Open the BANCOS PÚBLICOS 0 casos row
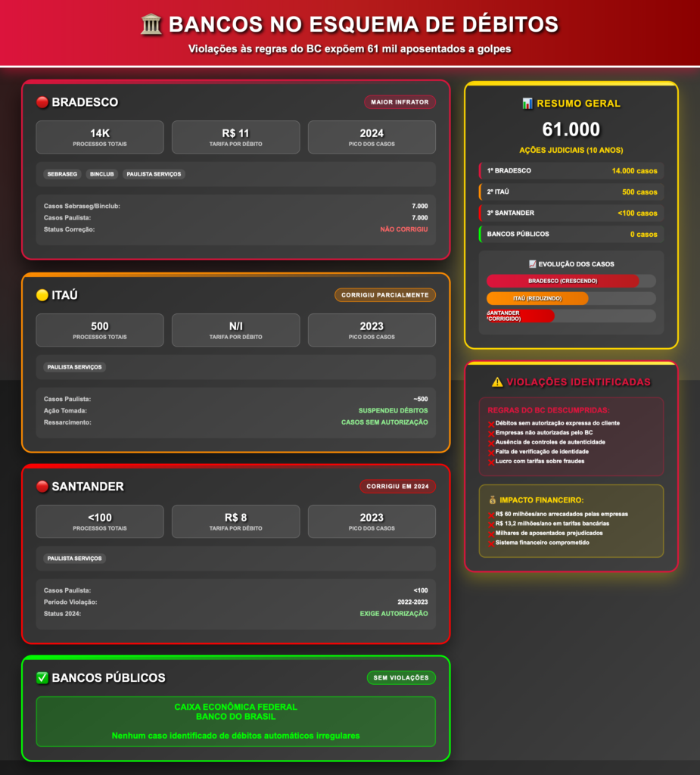The height and width of the screenshot is (775, 700). pyautogui.click(x=571, y=235)
